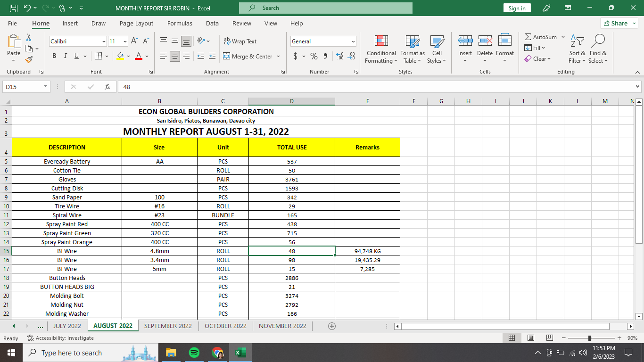Click zoom in plus button
644x362 pixels.
[x=619, y=338]
